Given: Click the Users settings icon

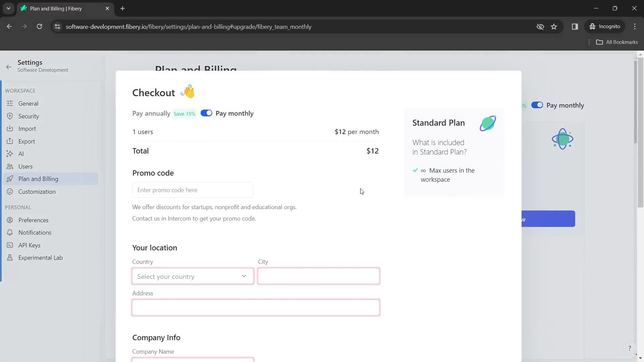Looking at the screenshot, I should (x=10, y=166).
